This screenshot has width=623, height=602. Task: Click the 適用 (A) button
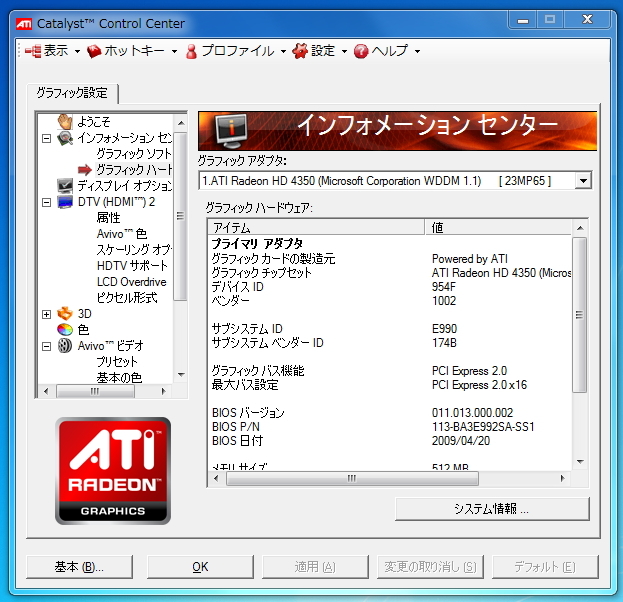coord(315,567)
